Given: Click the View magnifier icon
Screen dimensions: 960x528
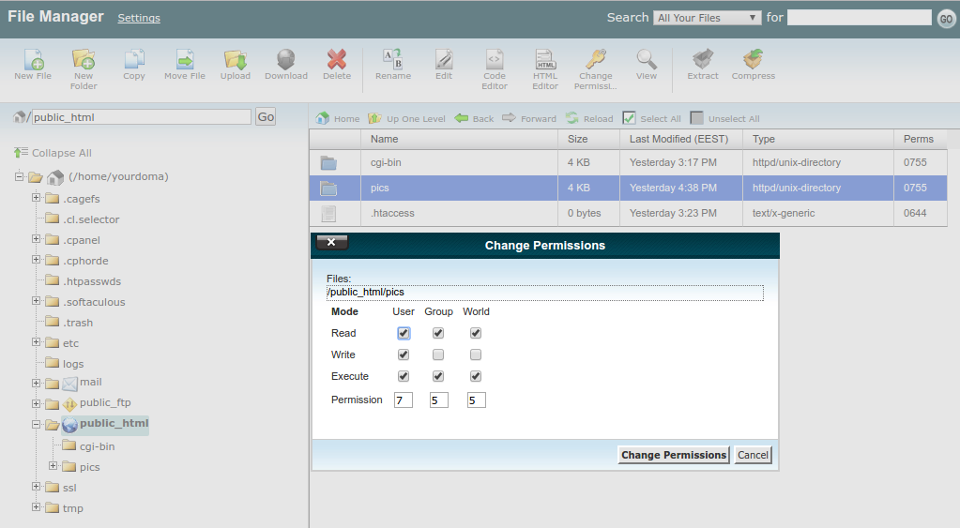Looking at the screenshot, I should (x=646, y=60).
